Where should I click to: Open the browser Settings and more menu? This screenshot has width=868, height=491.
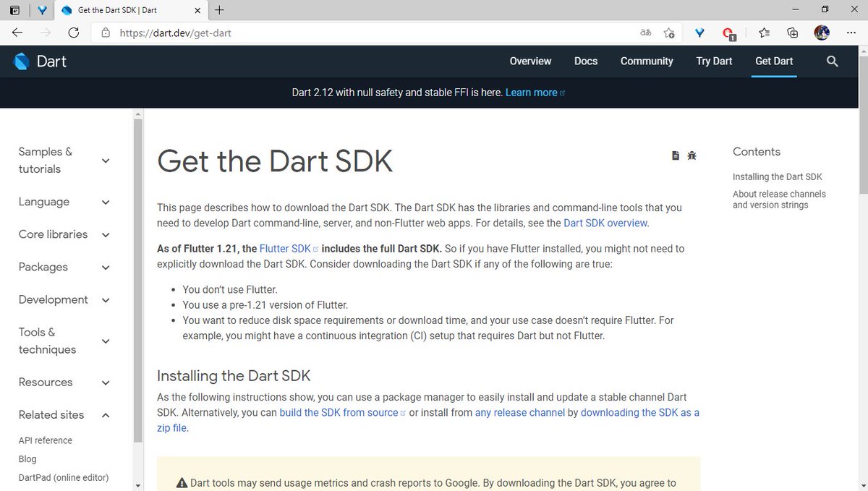[x=849, y=33]
